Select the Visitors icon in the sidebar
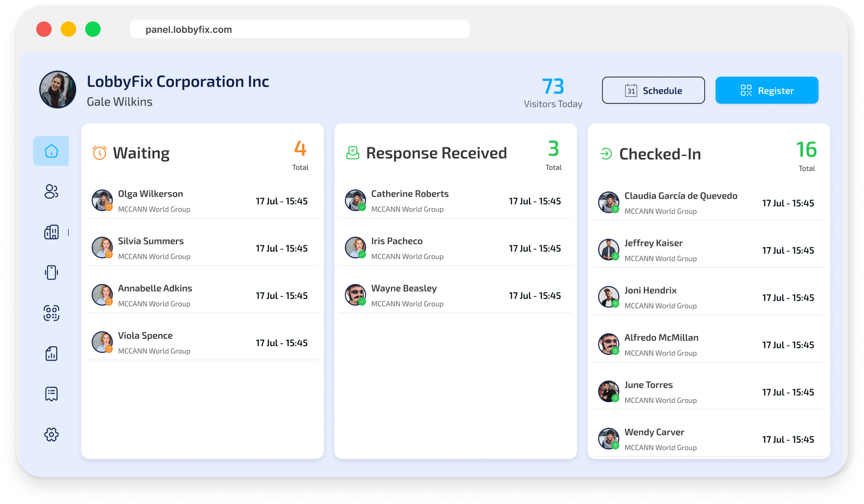This screenshot has width=864, height=504. tap(51, 192)
